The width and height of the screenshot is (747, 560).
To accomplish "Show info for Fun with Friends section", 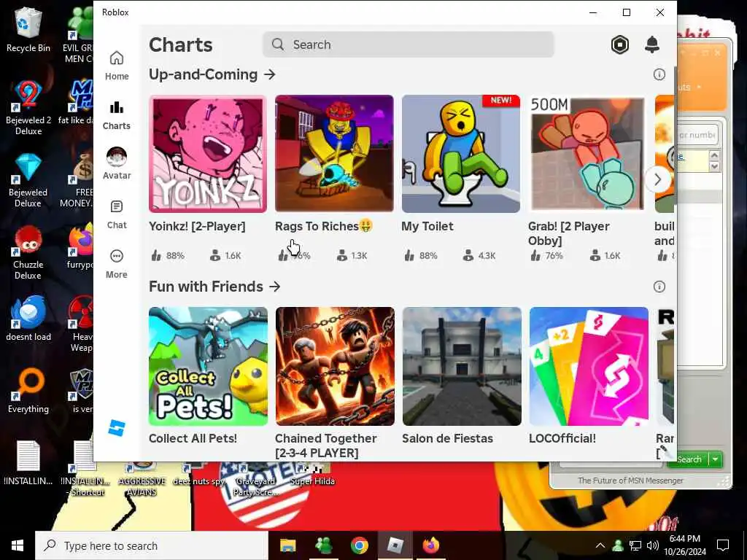I will click(x=659, y=287).
